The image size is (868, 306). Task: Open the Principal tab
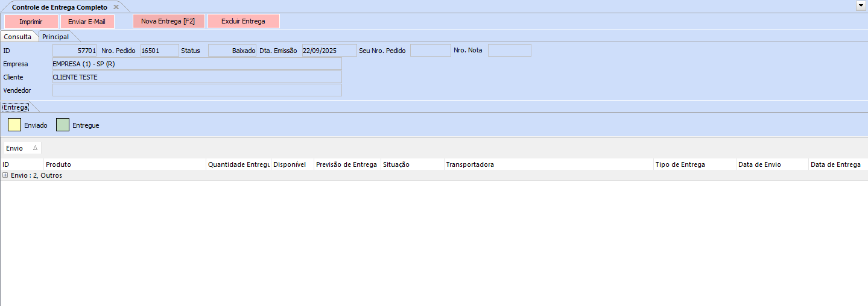(x=55, y=37)
